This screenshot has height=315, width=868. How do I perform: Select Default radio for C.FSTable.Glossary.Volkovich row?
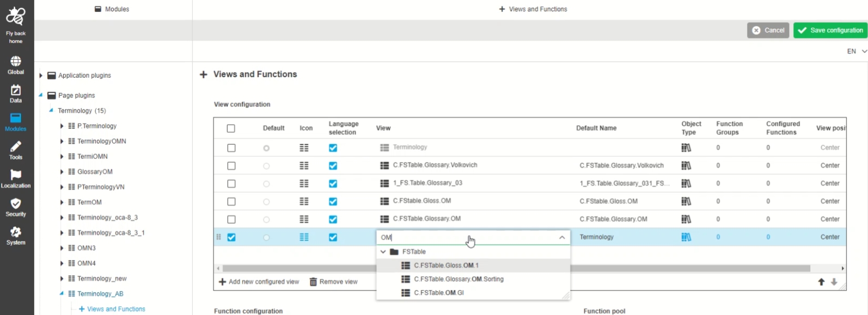coord(266,166)
